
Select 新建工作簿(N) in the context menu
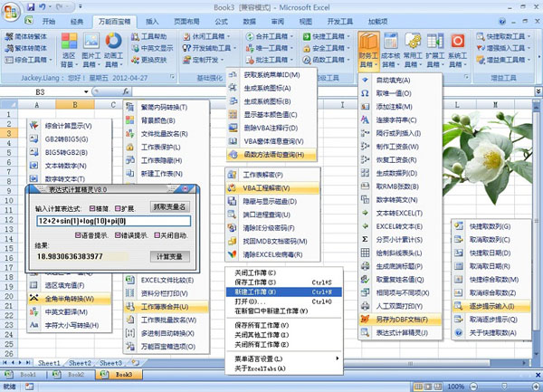tap(284, 292)
